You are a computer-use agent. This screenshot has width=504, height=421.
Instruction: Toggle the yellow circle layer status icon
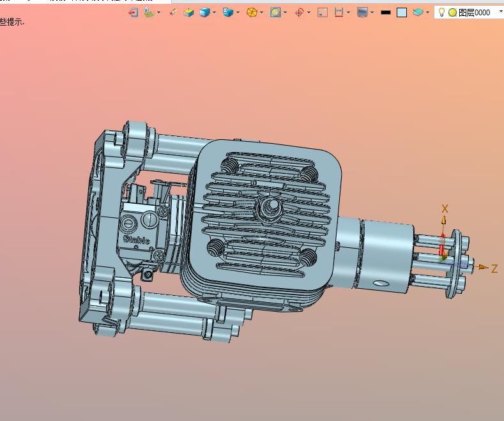pos(452,13)
